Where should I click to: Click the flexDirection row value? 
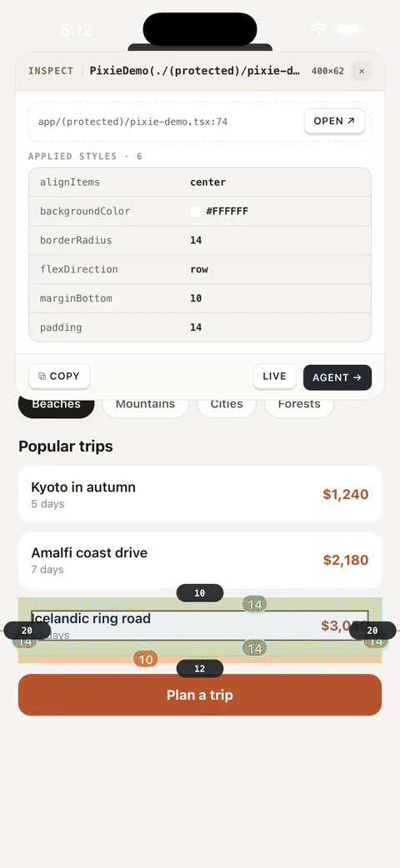click(199, 270)
